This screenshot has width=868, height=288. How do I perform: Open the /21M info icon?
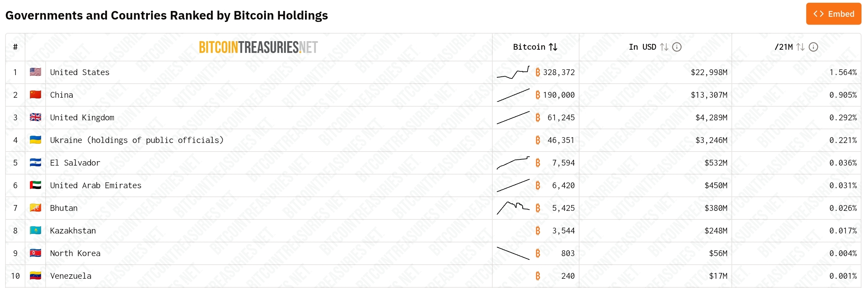[813, 47]
